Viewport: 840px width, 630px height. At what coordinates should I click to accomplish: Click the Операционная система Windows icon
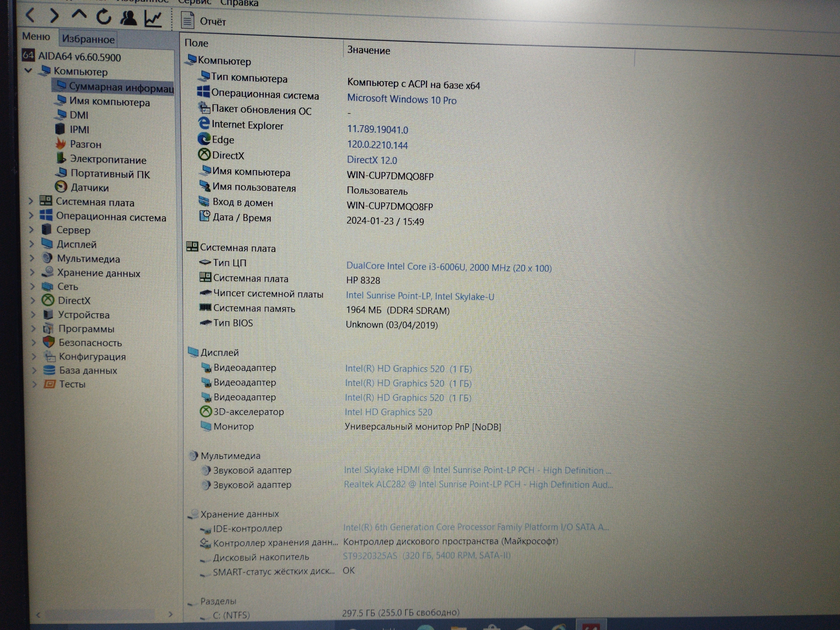click(x=203, y=92)
